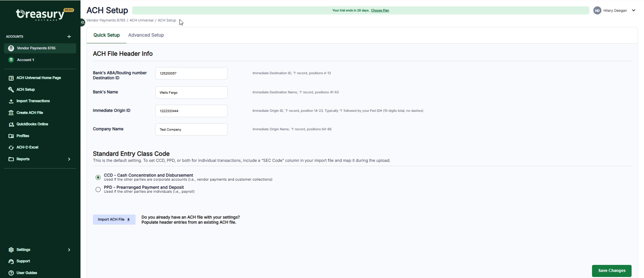The height and width of the screenshot is (278, 644).
Task: Open ACH Universal Home Page menu item
Action: coord(39,78)
